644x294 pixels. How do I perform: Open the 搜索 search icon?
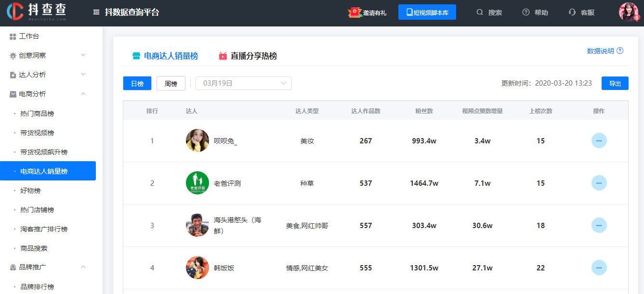489,13
